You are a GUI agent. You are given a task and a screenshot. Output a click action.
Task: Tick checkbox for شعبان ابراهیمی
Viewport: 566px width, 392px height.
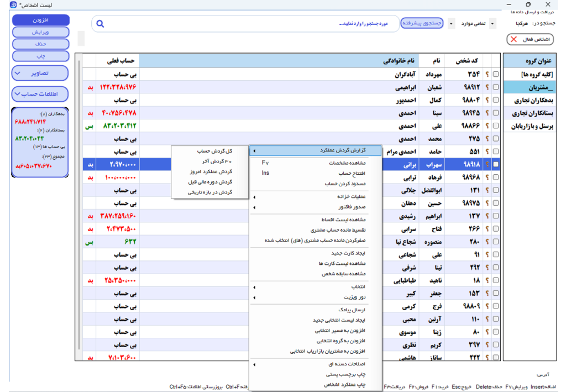click(x=496, y=87)
